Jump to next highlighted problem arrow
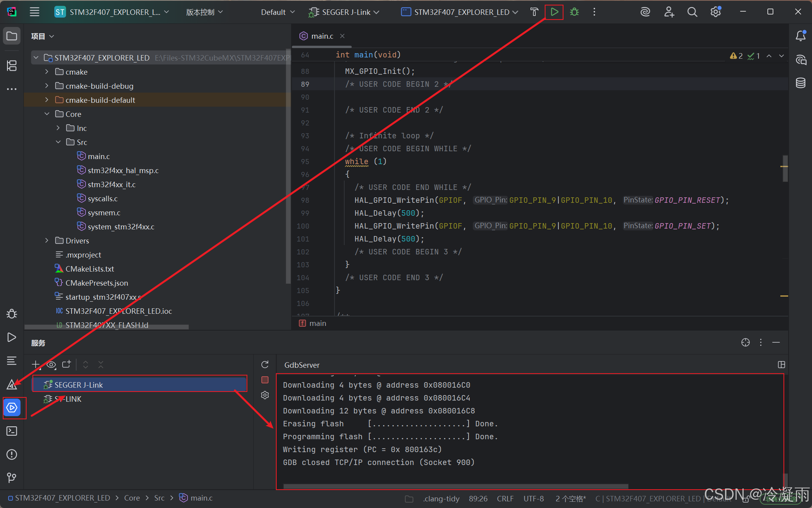812x508 pixels. coord(782,56)
